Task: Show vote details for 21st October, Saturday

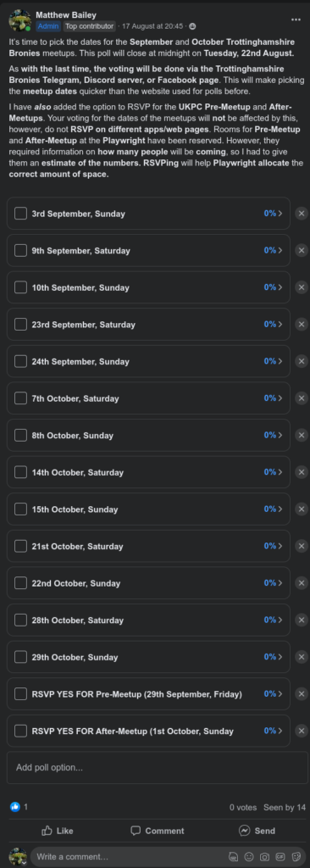Action: pos(274,546)
